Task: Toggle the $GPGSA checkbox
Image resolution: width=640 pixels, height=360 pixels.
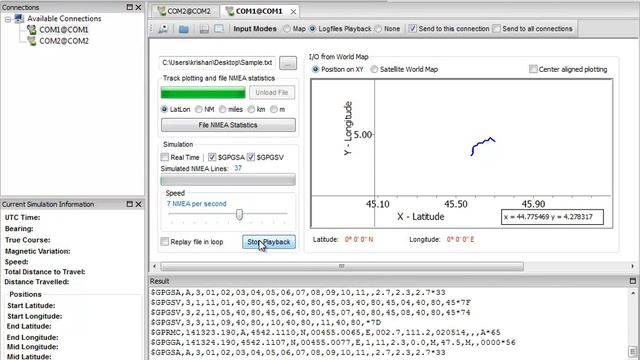Action: 212,157
